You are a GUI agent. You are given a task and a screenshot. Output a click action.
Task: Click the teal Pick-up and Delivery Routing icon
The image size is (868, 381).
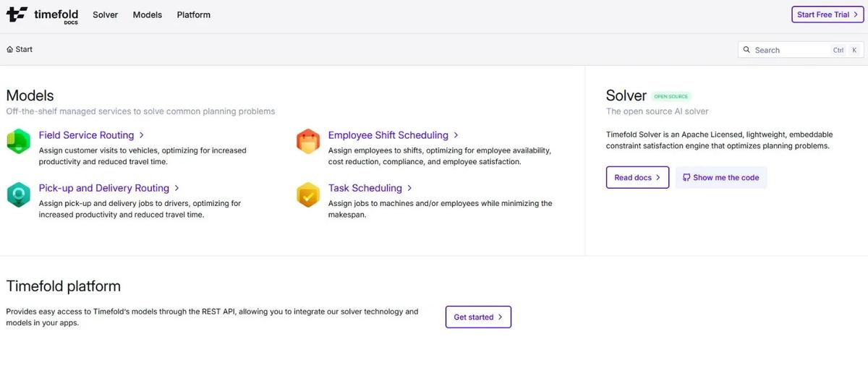point(18,194)
